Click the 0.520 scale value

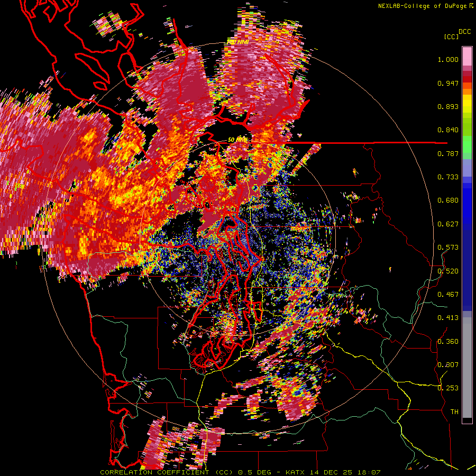coord(448,271)
